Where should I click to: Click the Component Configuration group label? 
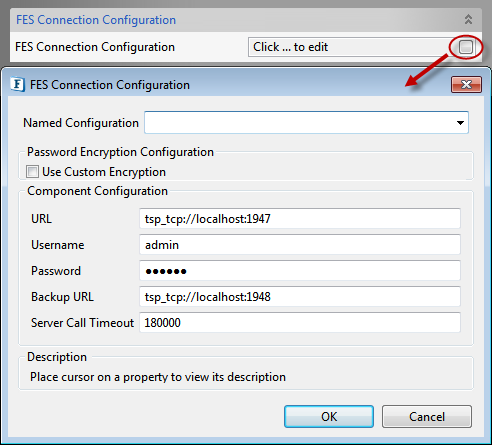(x=97, y=191)
